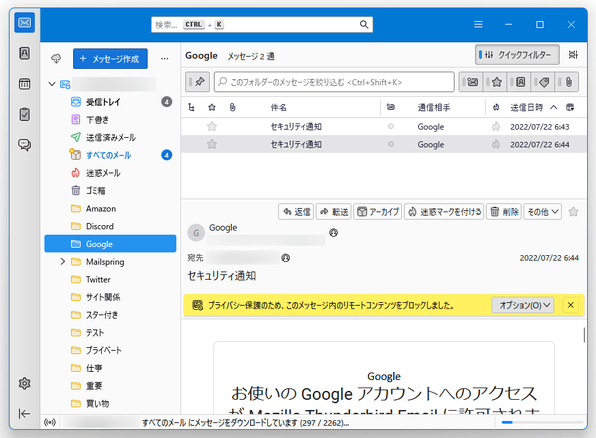
Task: Open the Address Book space
Action: pyautogui.click(x=25, y=53)
